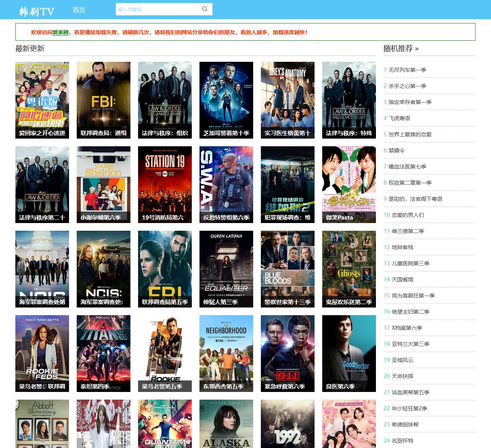Select recommended item 权欲第二章第一季
491x448 pixels.
click(x=410, y=183)
